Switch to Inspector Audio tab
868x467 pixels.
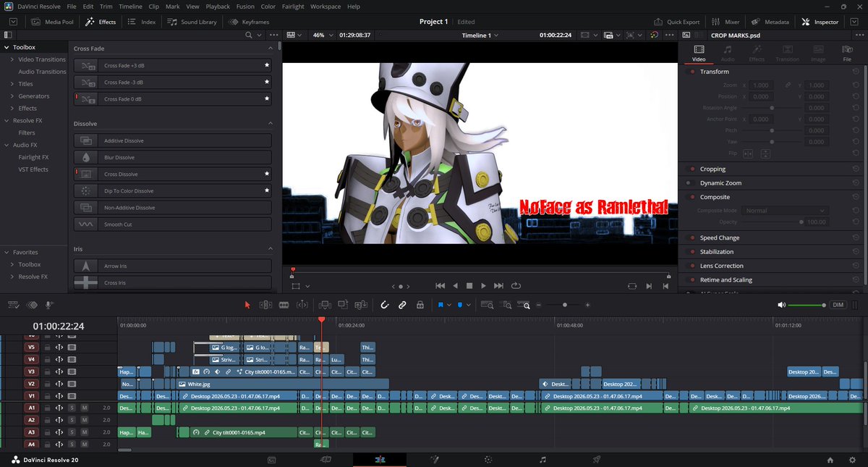tap(728, 52)
